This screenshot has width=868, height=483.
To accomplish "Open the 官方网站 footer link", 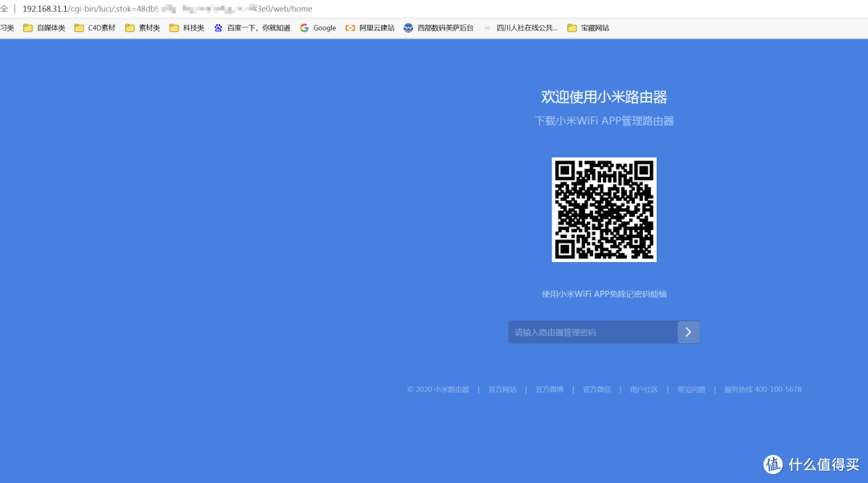I will (502, 390).
